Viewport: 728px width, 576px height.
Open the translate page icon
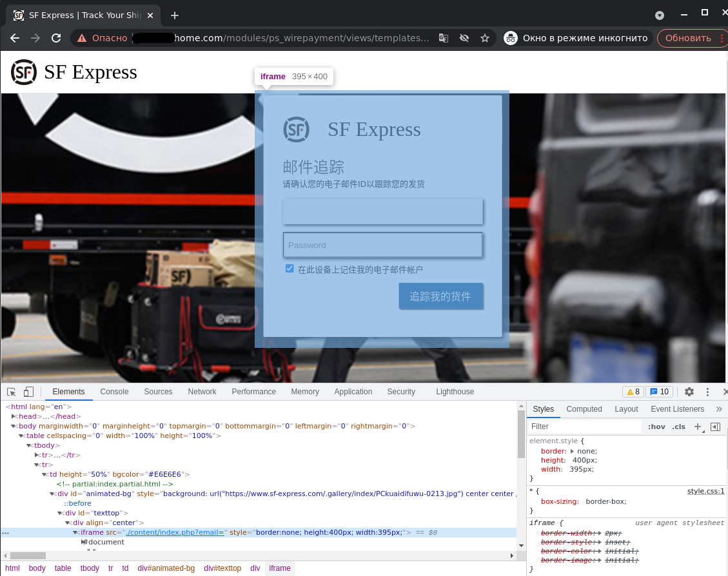point(444,38)
